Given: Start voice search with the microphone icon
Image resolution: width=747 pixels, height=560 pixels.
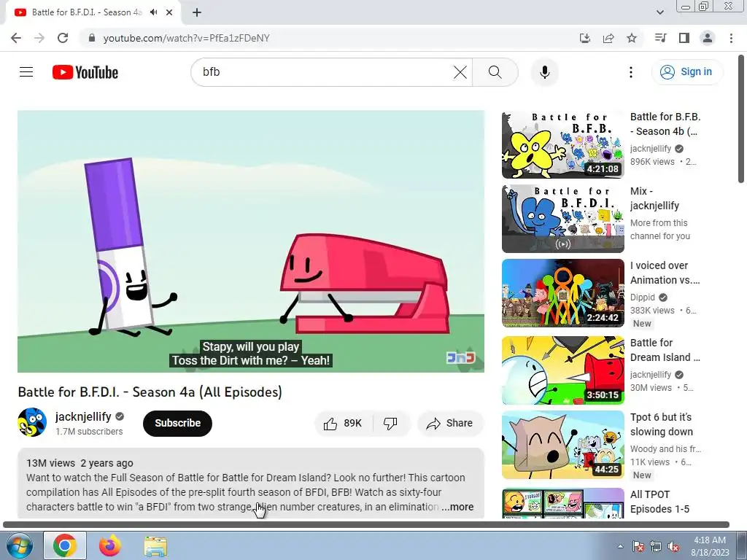Looking at the screenshot, I should pos(544,72).
